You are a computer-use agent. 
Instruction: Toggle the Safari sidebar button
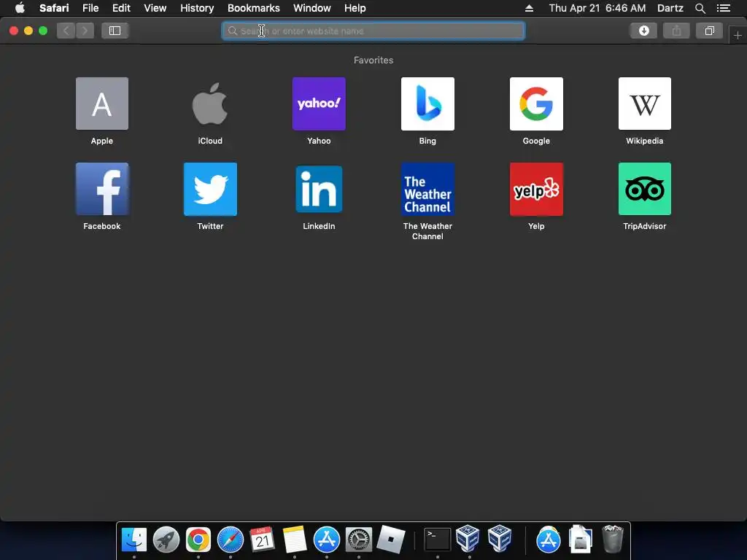(x=115, y=31)
